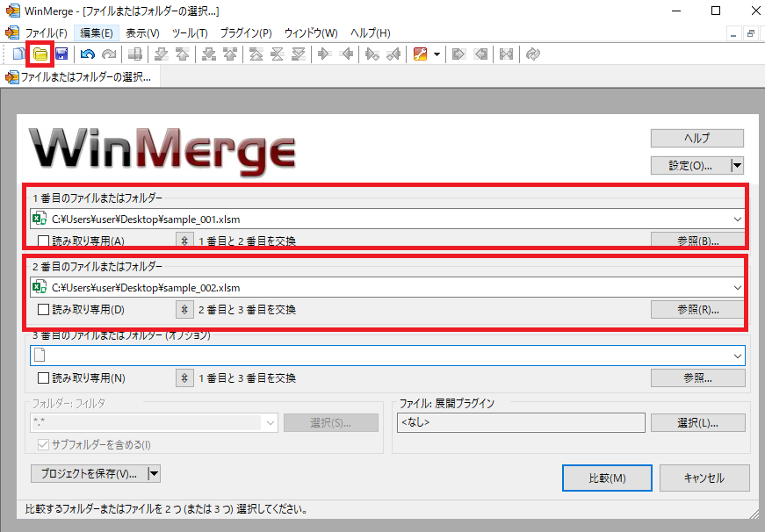The height and width of the screenshot is (532, 765).
Task: Open the ツール(T) menu
Action: click(x=190, y=33)
